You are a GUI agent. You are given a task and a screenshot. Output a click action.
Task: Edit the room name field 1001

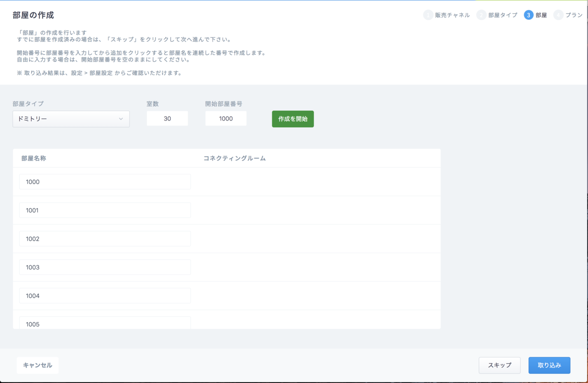pos(105,210)
